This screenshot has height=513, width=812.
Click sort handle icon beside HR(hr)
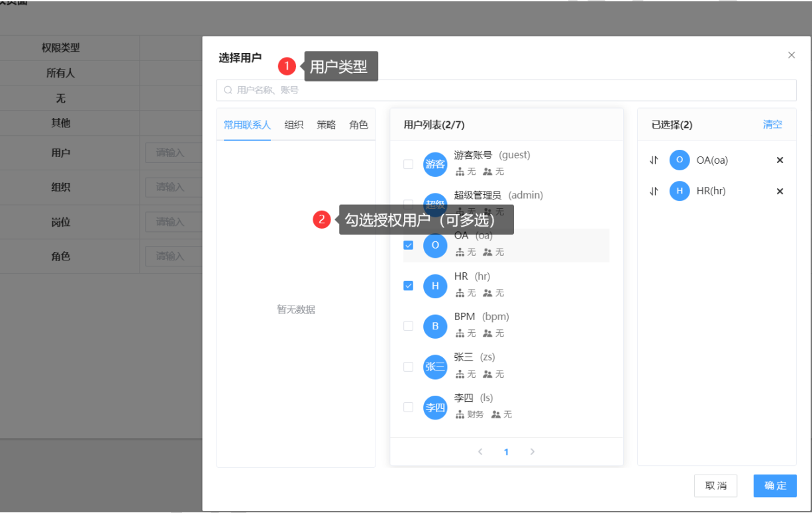654,192
